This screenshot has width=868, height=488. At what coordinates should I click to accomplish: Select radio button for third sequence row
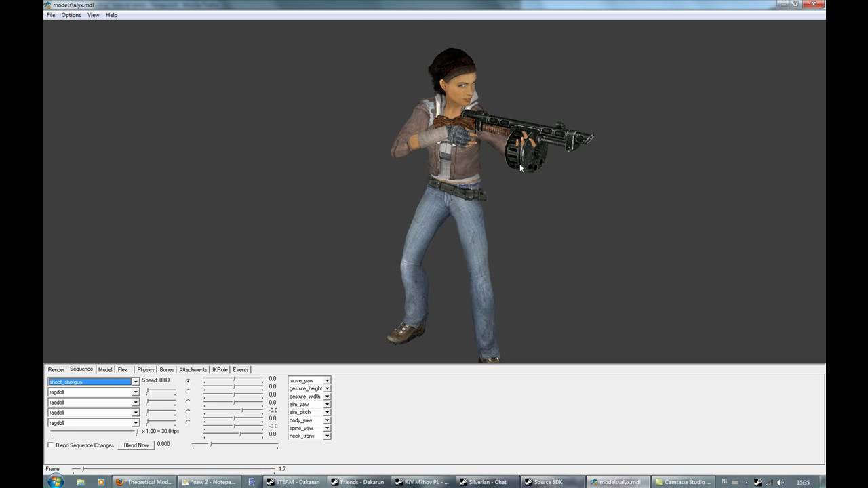(188, 401)
